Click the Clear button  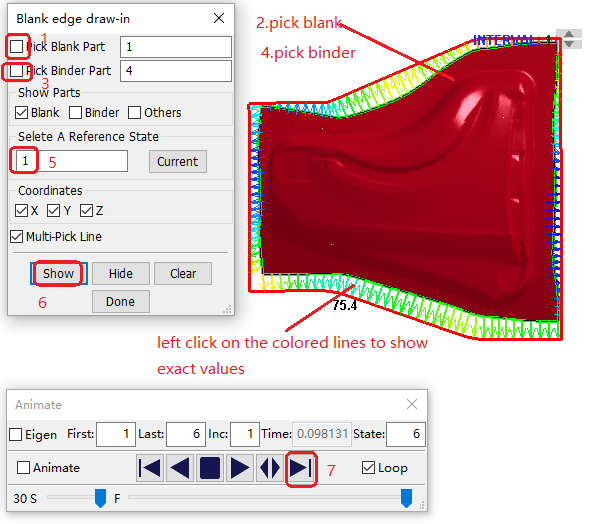point(183,273)
